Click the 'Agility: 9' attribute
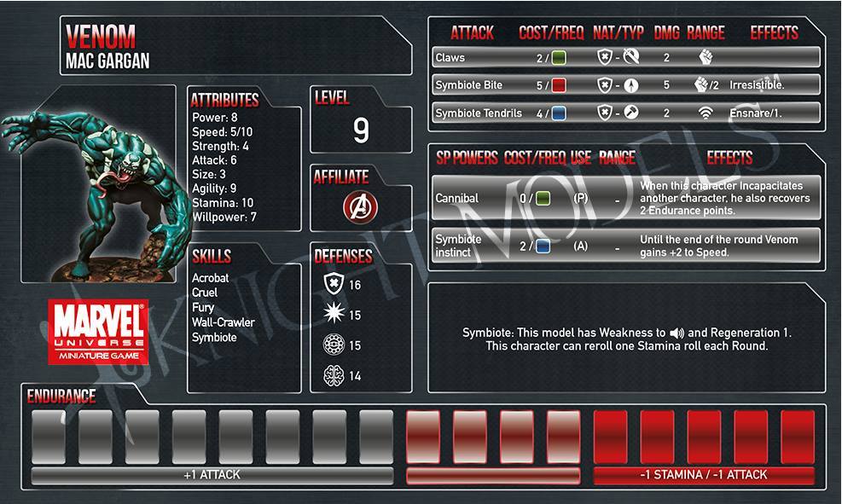The image size is (842, 504). tap(214, 188)
